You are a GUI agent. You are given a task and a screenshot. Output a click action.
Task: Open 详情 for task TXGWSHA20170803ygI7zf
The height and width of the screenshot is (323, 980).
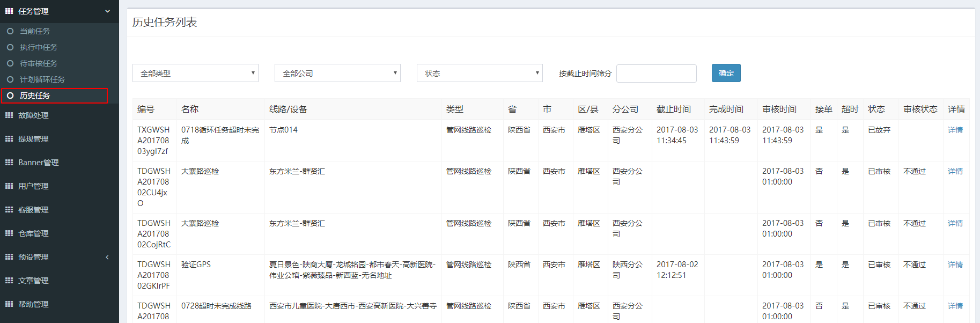click(955, 130)
